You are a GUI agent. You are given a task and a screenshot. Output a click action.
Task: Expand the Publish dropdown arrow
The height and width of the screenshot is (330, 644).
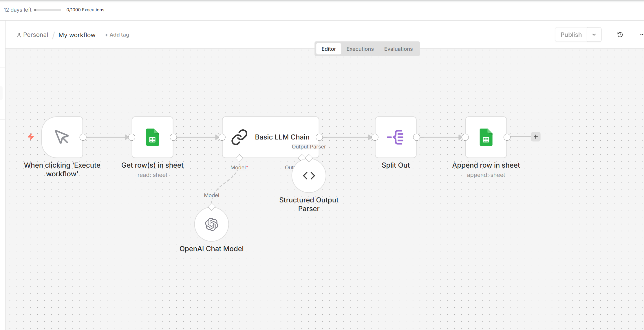[594, 35]
